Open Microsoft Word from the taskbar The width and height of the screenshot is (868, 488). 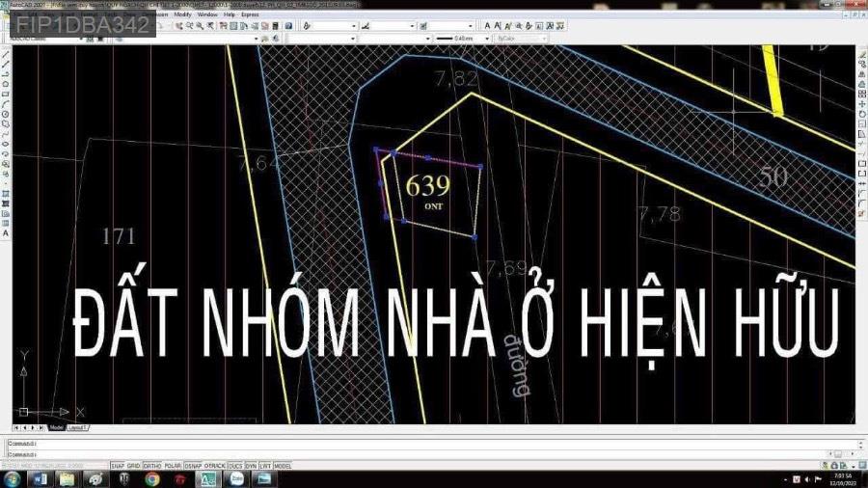pyautogui.click(x=40, y=478)
